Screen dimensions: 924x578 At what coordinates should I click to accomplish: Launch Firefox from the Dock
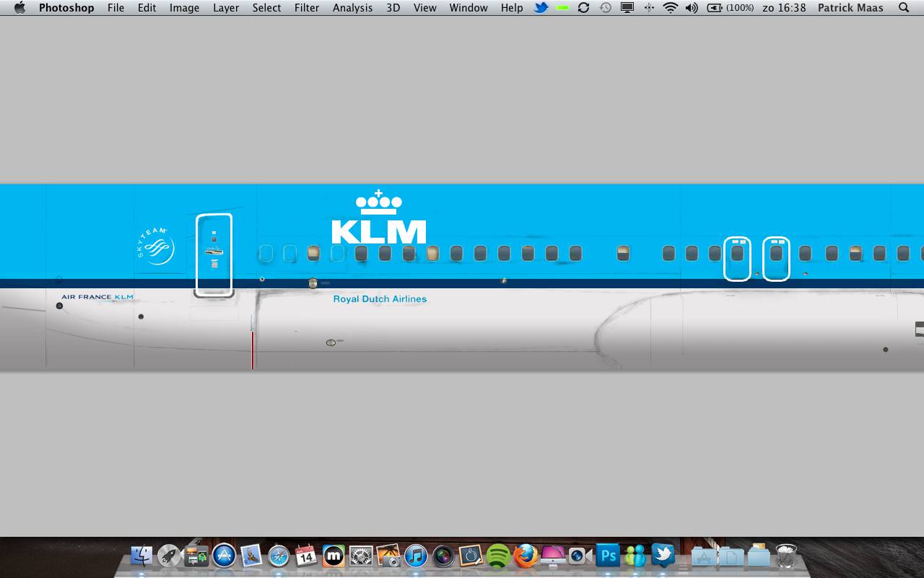(x=526, y=556)
